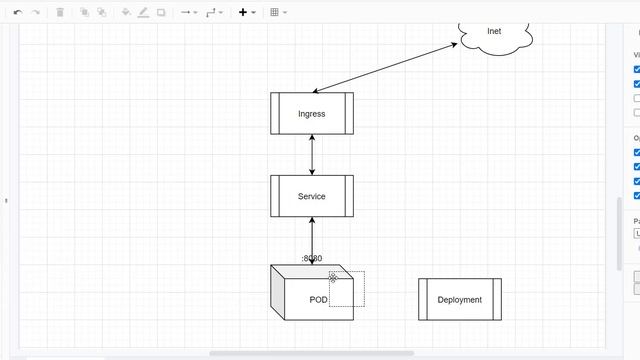The height and width of the screenshot is (360, 640).
Task: Expand the Connection arrow dropdown caret
Action: (x=196, y=13)
